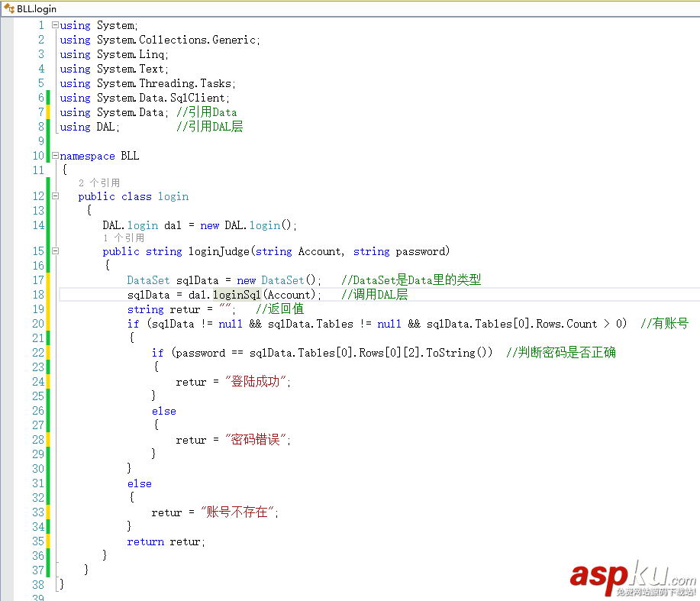
Task: Click 'Rows.Count' on line 20
Action: (566, 324)
